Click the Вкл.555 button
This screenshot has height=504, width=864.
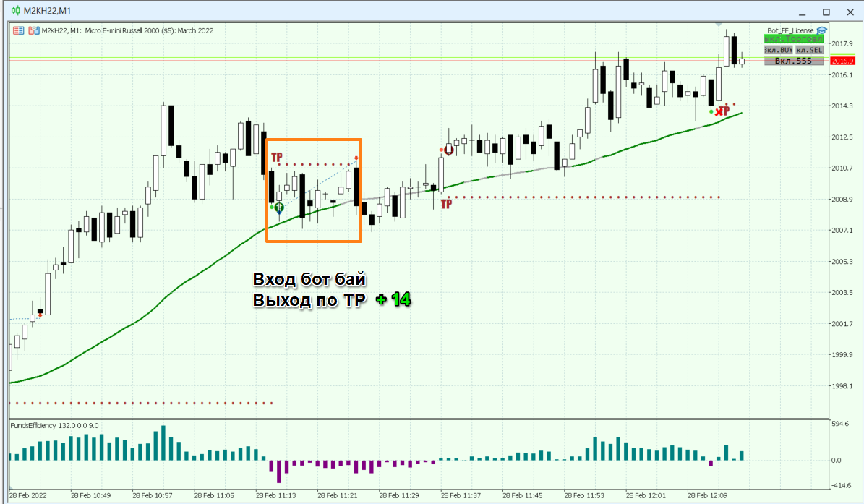[794, 61]
